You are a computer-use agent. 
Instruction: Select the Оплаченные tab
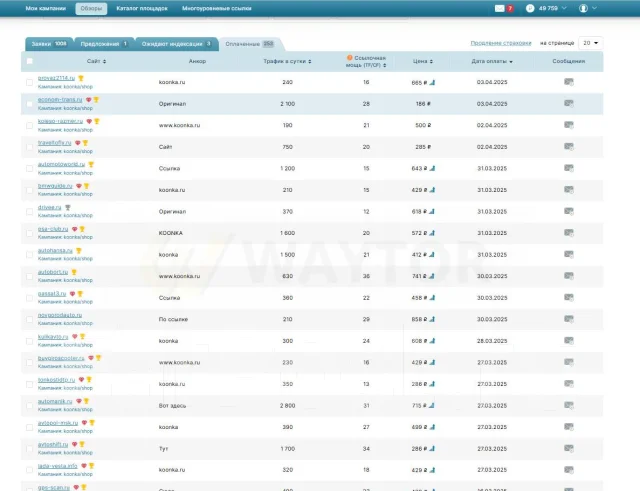[249, 44]
